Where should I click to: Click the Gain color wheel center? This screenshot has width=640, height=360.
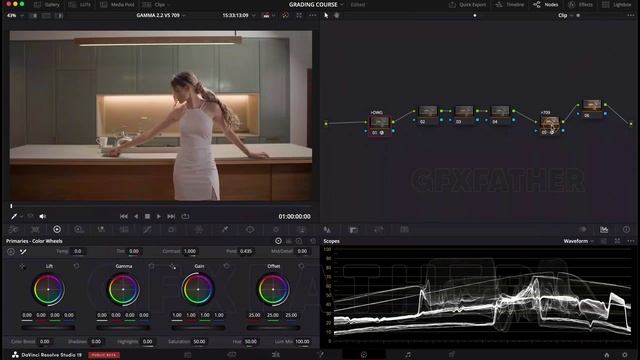tap(198, 289)
